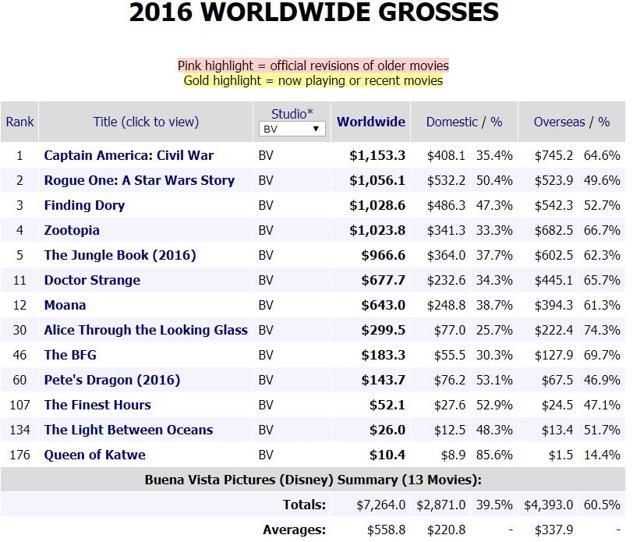Open The Light Between Oceans

click(128, 430)
